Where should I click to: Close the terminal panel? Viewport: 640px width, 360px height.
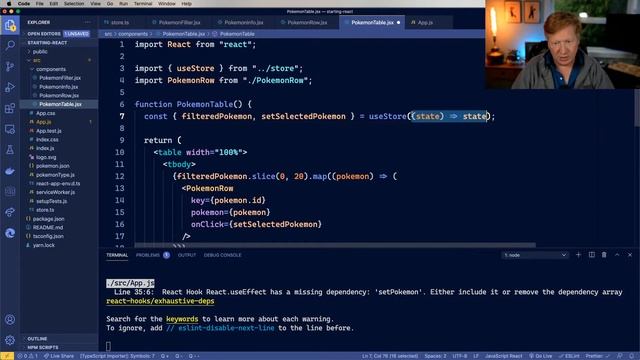point(630,255)
